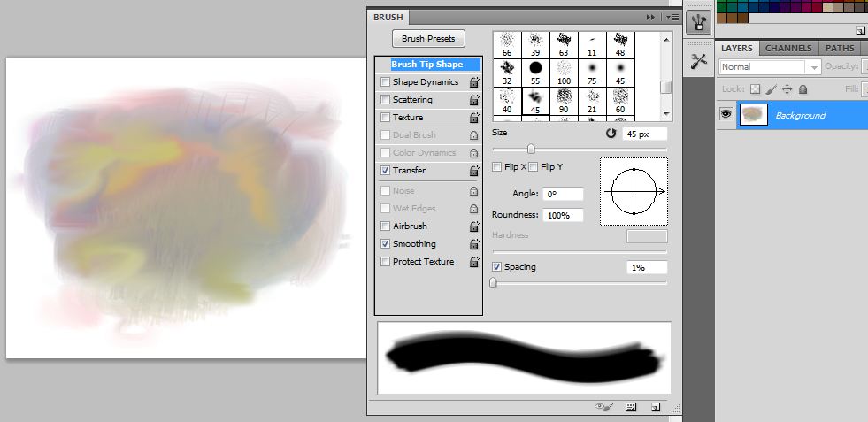Click the Transfer row lock icon
This screenshot has height=422, width=868.
(x=474, y=171)
